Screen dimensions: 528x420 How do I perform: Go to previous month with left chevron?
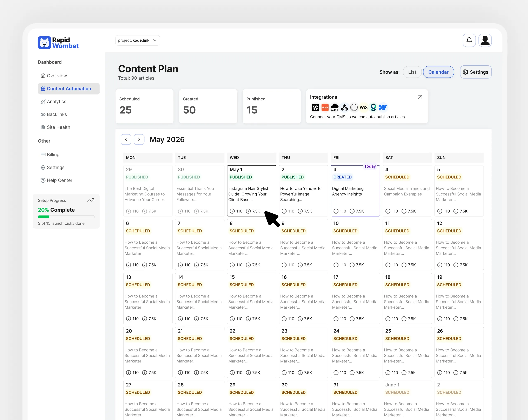[126, 139]
